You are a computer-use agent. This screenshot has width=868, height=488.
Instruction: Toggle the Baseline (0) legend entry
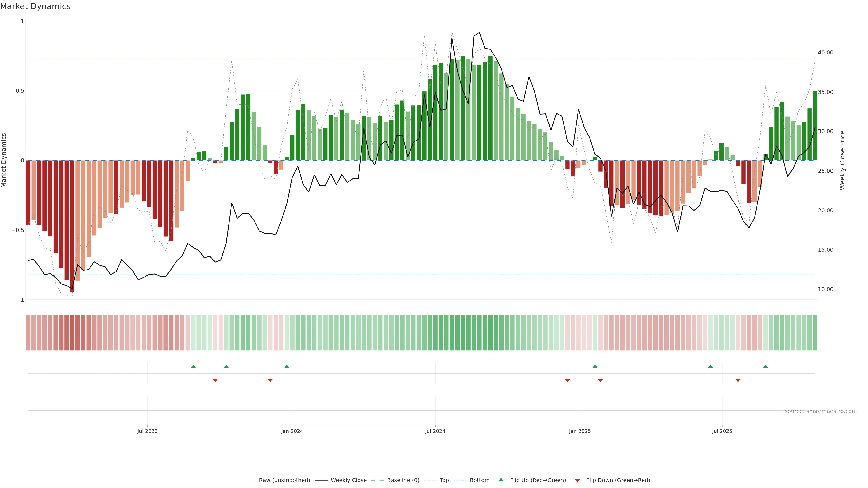pos(403,480)
